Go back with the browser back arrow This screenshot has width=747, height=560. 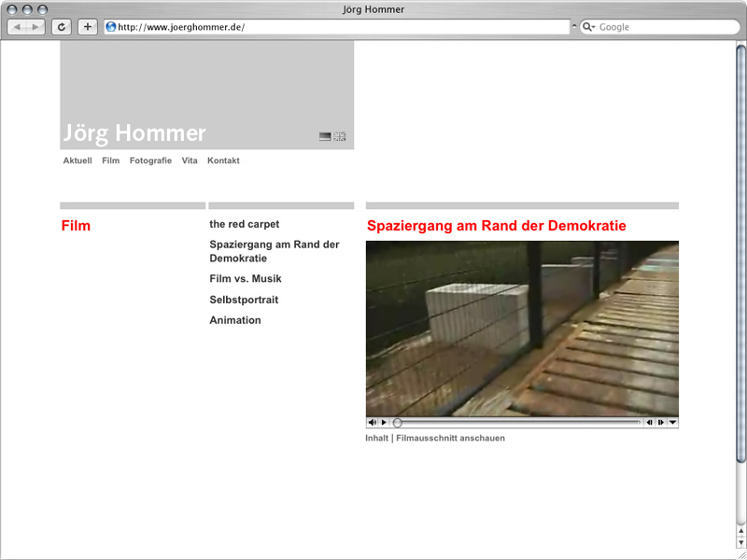[17, 27]
